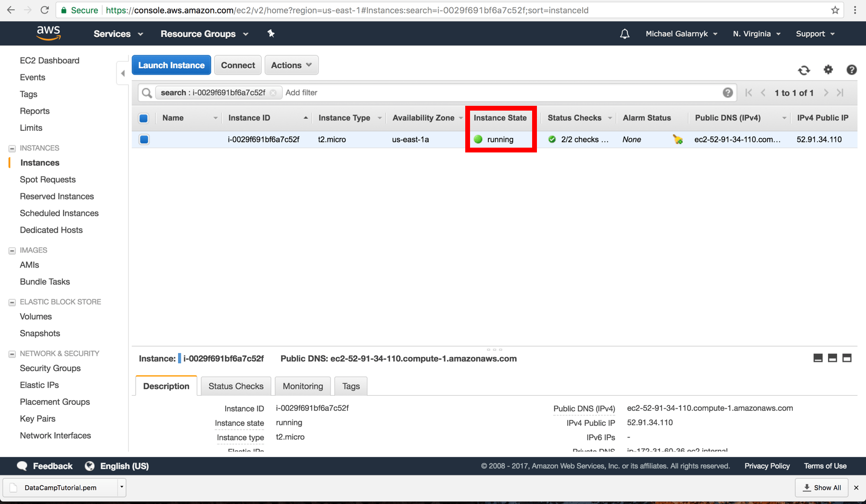This screenshot has height=504, width=866.
Task: Open the Actions dropdown
Action: (x=291, y=65)
